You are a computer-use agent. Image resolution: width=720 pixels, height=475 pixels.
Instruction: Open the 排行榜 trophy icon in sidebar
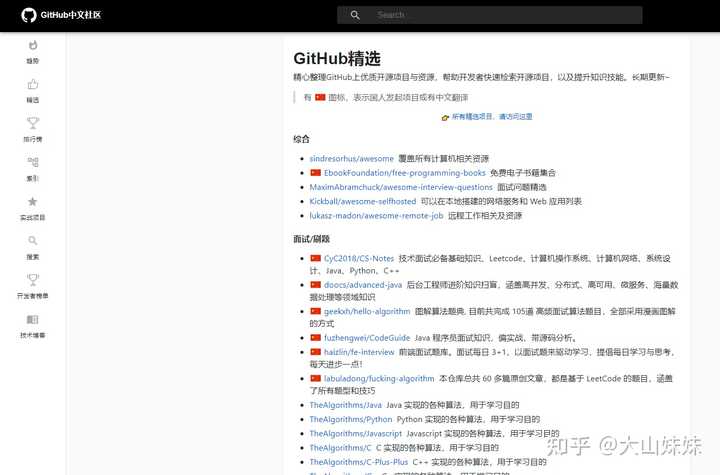coord(33,123)
